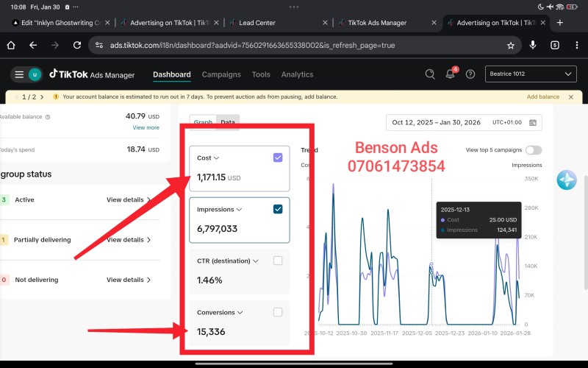Enable View top 5 campaigns toggle
This screenshot has height=368, width=588.
534,150
